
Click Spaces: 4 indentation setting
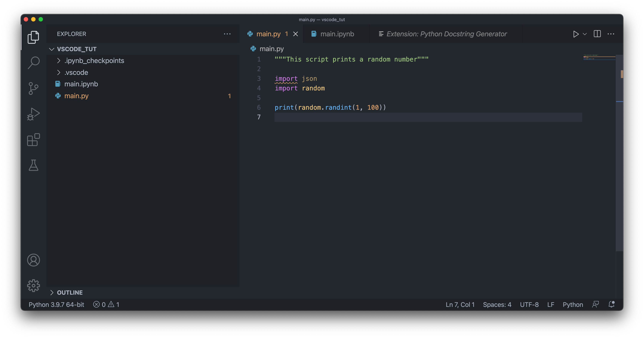coord(497,304)
